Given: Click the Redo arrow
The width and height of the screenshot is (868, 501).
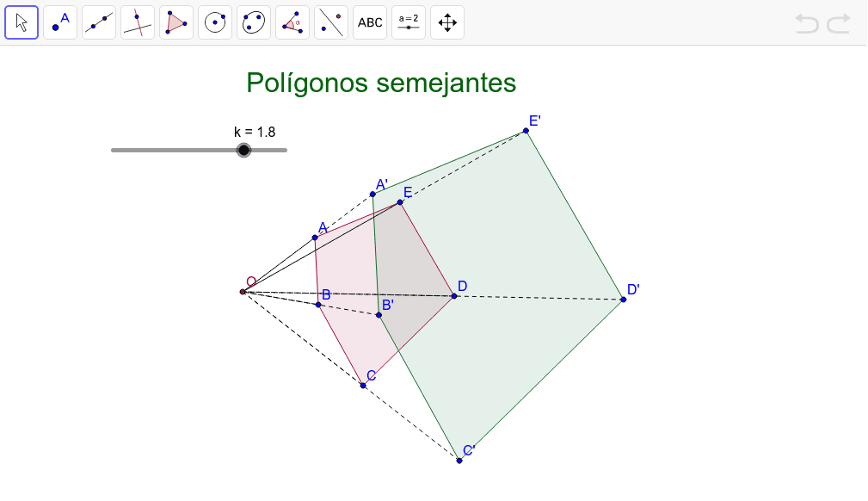Looking at the screenshot, I should [839, 24].
